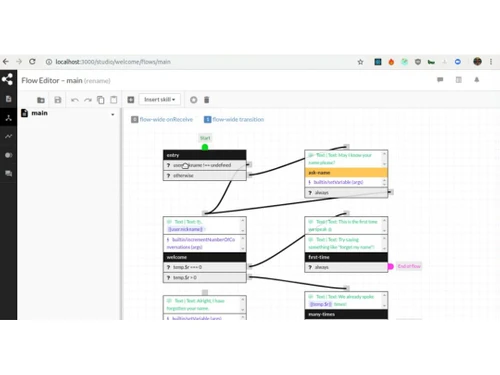The image size is (500, 375).
Task: Click the new flow folder icon
Action: click(x=41, y=100)
